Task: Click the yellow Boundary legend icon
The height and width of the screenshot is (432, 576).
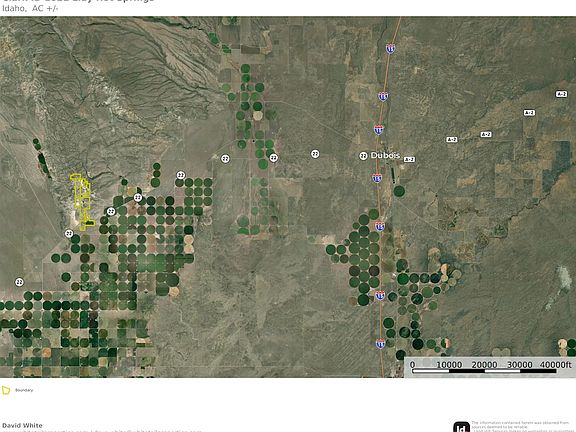Action: pos(6,390)
